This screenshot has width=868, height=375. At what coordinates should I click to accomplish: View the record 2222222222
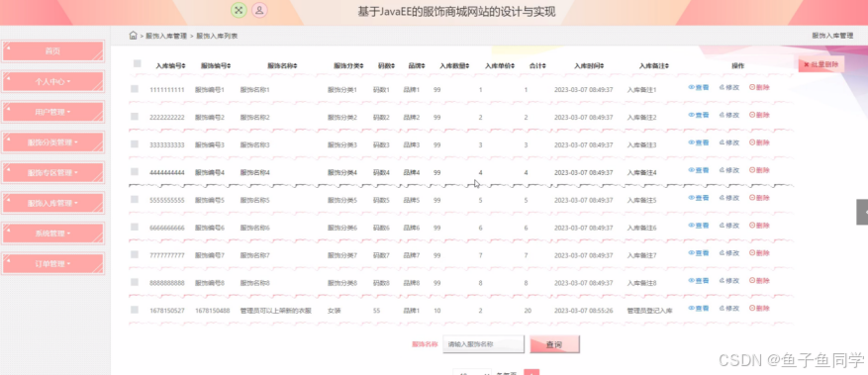698,115
